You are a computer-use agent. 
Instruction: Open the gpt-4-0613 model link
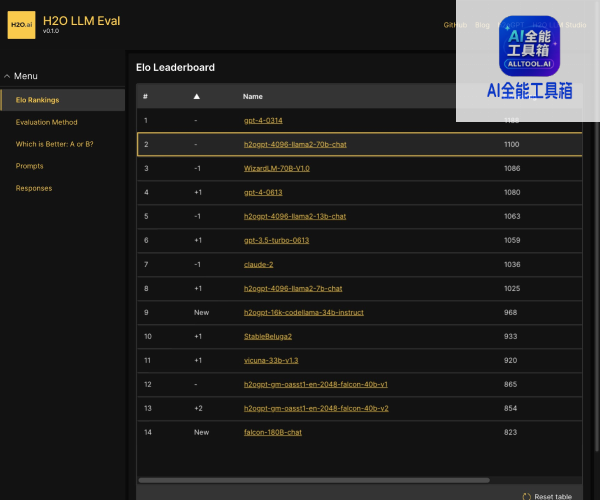(263, 192)
